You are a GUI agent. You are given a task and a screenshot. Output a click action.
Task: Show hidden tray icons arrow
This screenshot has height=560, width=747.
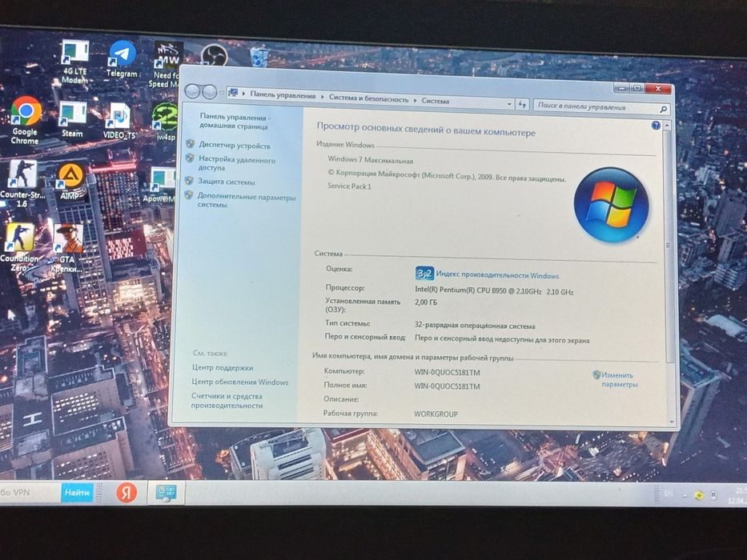click(x=685, y=496)
